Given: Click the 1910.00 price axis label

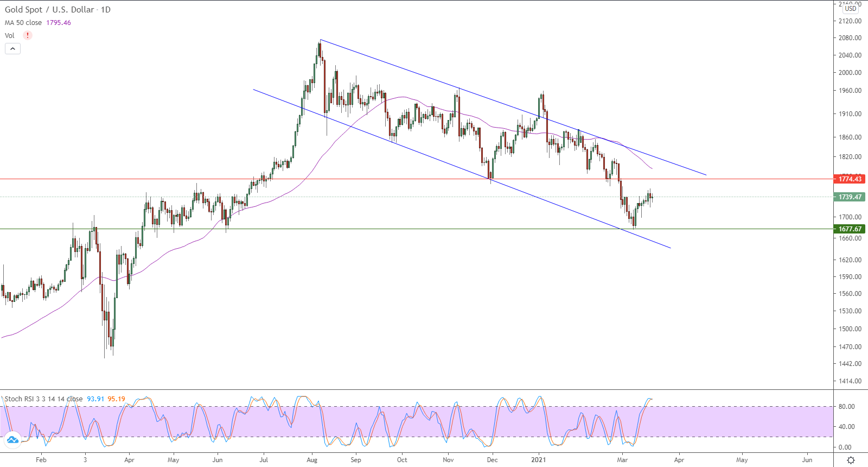Looking at the screenshot, I should (850, 114).
